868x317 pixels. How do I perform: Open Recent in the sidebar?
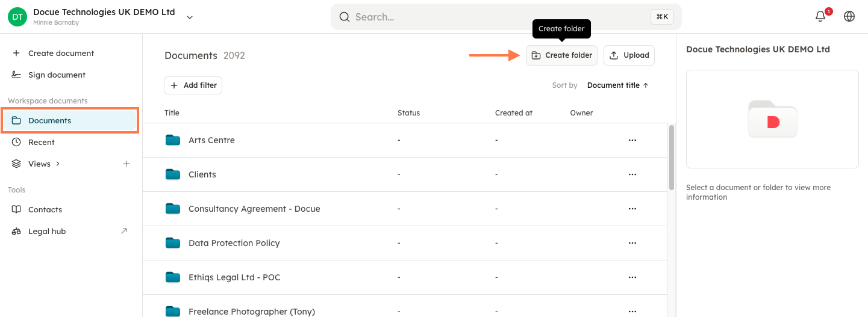pyautogui.click(x=41, y=142)
